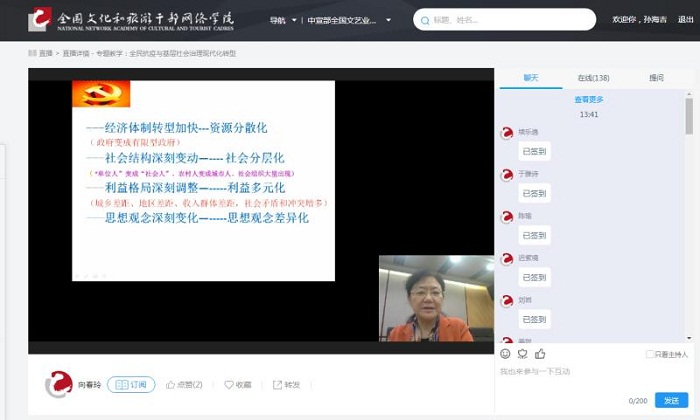Click the emoji smiley icon in chat
Image resolution: width=700 pixels, height=420 pixels.
pyautogui.click(x=505, y=353)
